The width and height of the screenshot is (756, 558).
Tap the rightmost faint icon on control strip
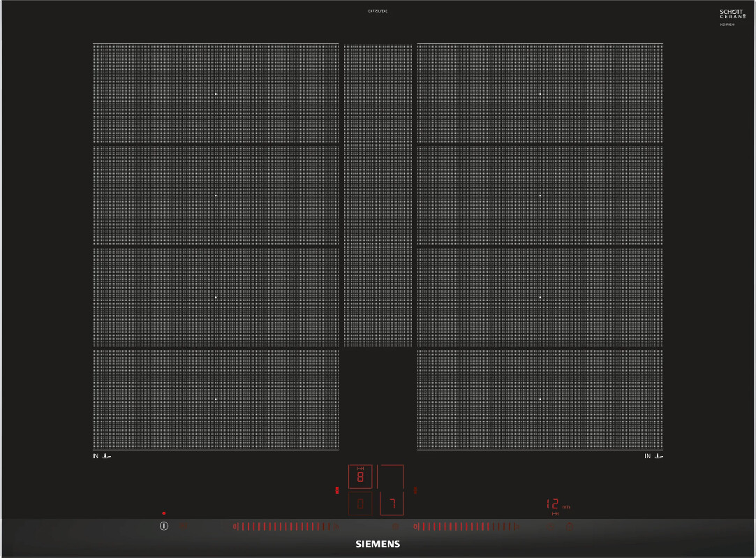click(x=569, y=527)
